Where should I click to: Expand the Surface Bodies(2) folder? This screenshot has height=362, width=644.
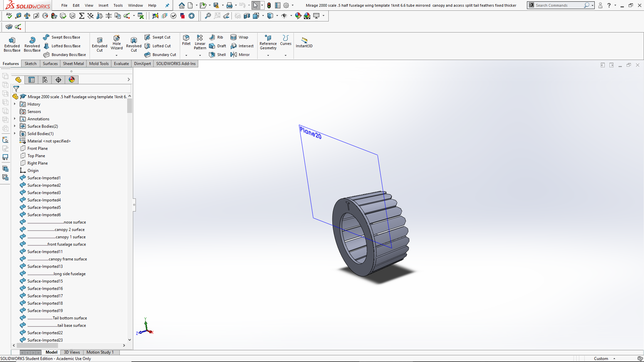[15, 126]
